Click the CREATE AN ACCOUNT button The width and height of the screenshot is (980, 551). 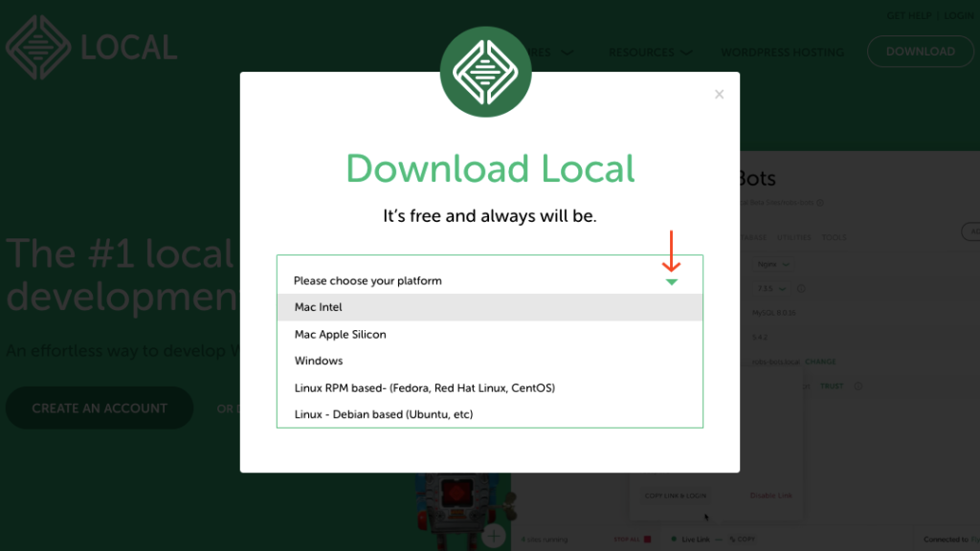[100, 408]
